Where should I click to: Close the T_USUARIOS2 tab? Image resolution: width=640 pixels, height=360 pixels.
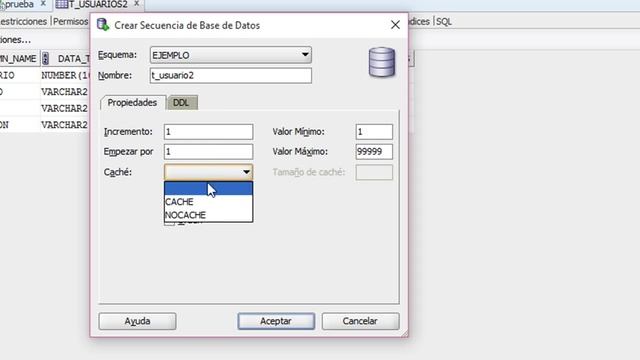click(136, 4)
